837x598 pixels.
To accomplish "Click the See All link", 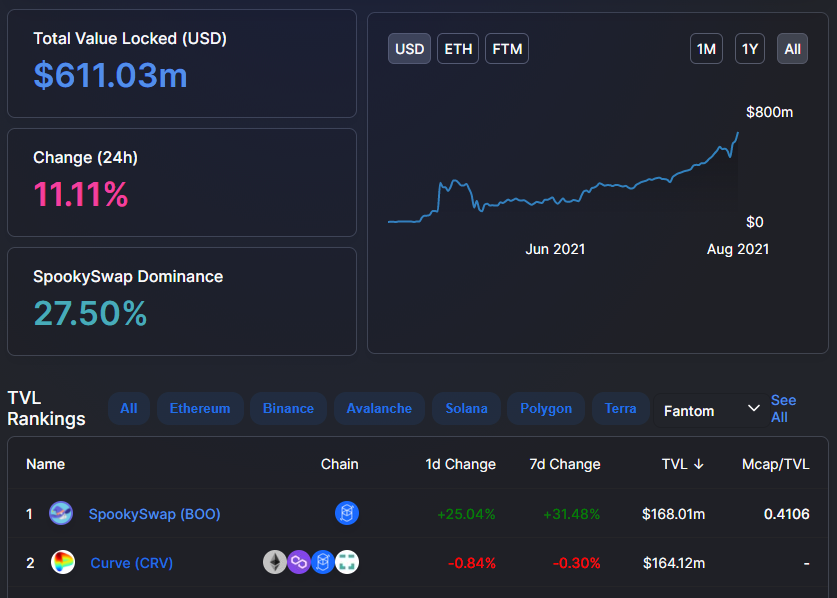I will point(783,408).
